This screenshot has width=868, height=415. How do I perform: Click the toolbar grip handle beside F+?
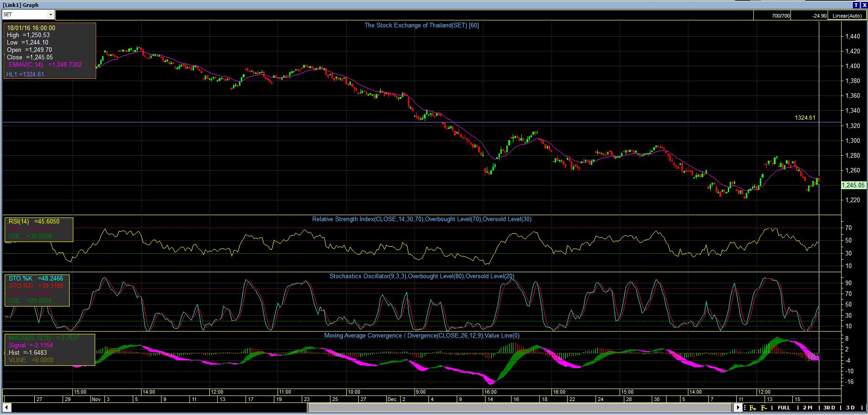[745, 408]
